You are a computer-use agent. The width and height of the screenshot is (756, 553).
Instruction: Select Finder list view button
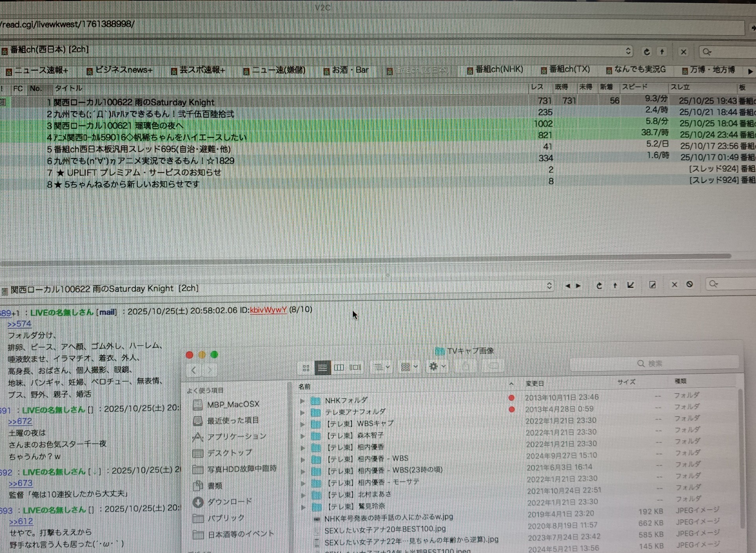click(322, 367)
